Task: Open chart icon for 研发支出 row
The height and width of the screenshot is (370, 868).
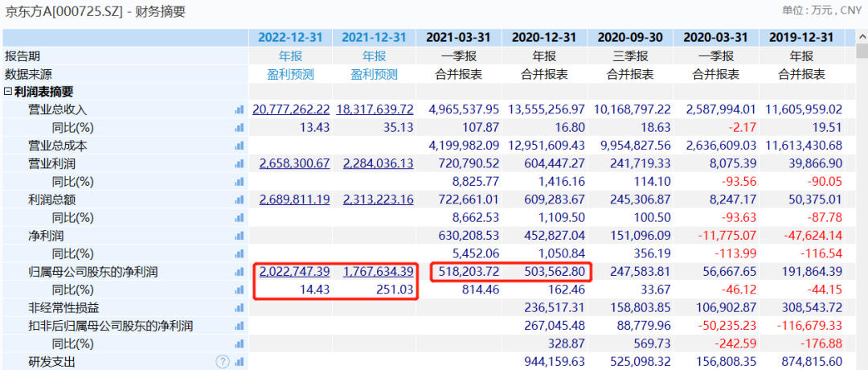Action: coord(240,362)
